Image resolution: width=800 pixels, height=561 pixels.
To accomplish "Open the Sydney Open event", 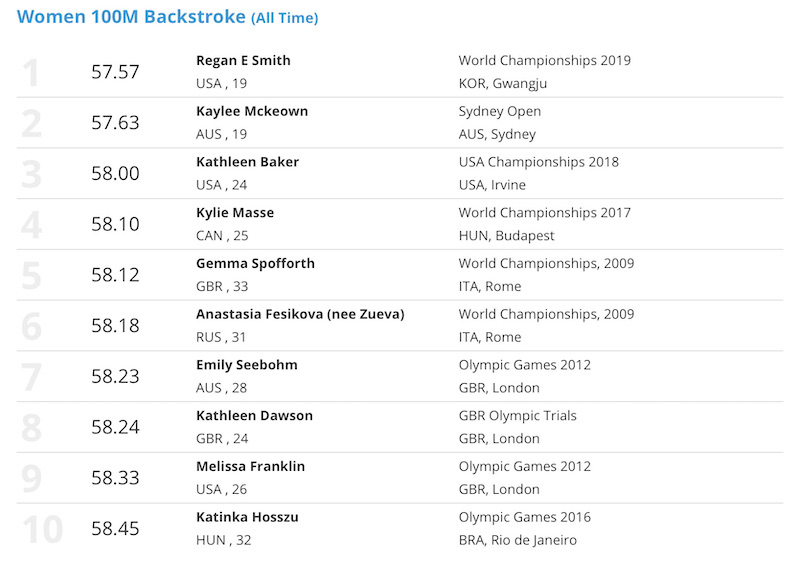I will (500, 111).
